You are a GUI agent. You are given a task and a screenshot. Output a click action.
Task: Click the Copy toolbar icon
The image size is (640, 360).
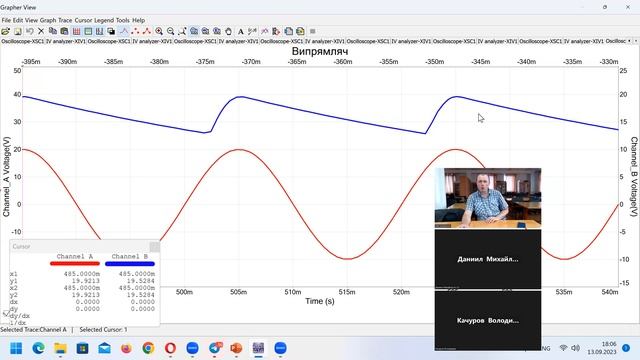[x=53, y=31]
